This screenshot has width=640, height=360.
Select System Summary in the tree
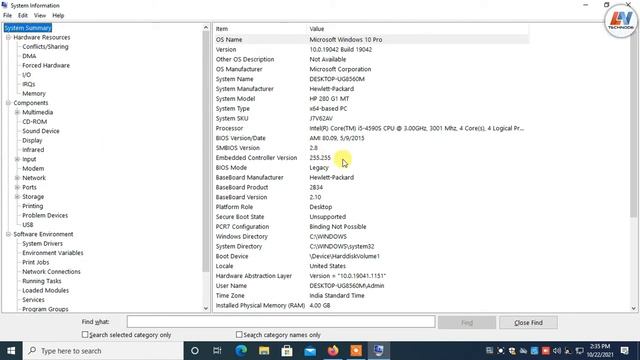(x=28, y=28)
